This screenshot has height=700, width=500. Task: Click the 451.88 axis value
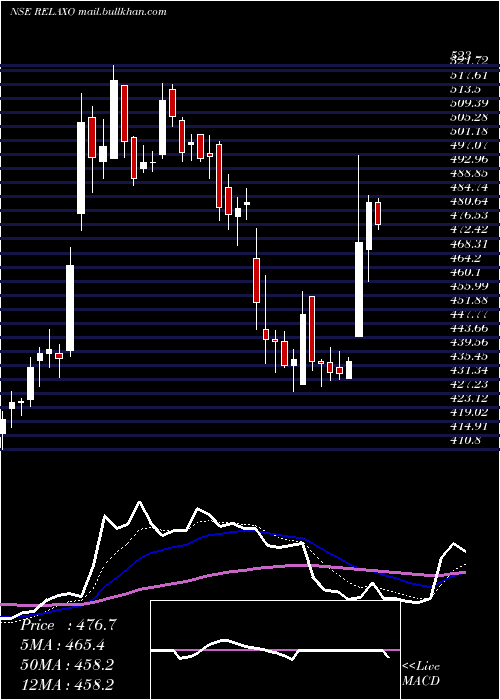pos(469,300)
